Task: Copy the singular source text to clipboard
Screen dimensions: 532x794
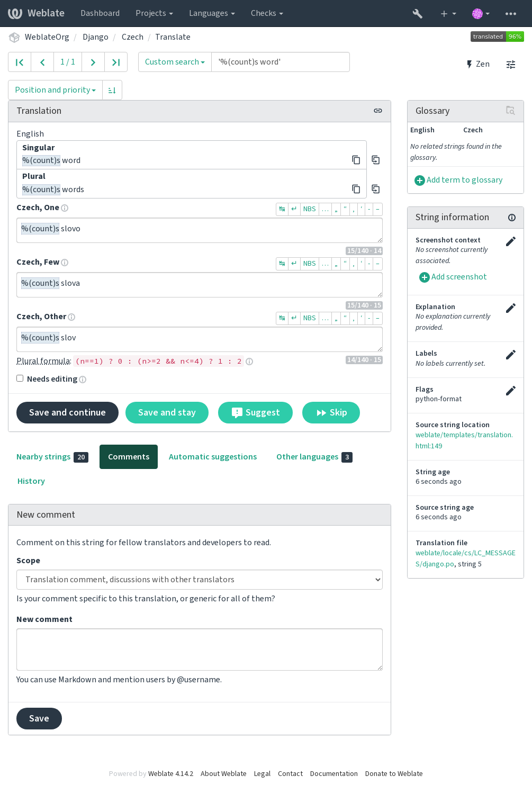Action: coord(356,160)
